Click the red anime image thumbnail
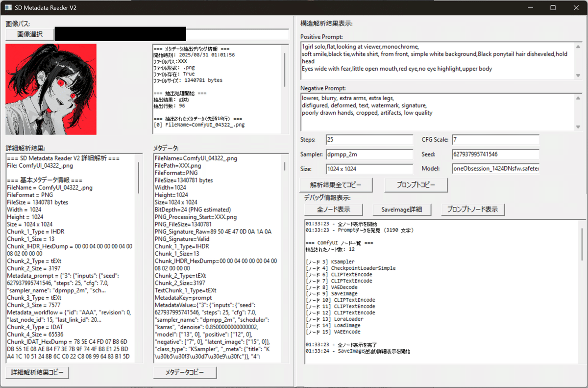 (51, 88)
